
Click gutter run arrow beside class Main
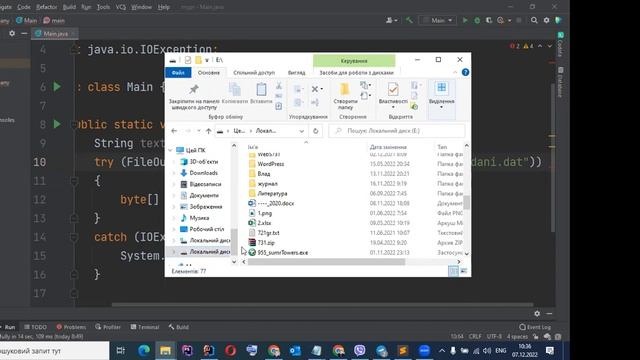[x=57, y=87]
